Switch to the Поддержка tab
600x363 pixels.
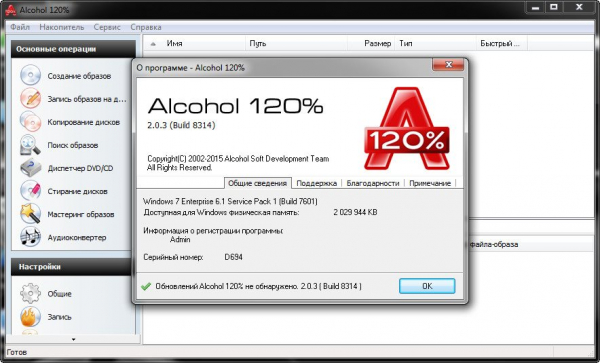316,183
